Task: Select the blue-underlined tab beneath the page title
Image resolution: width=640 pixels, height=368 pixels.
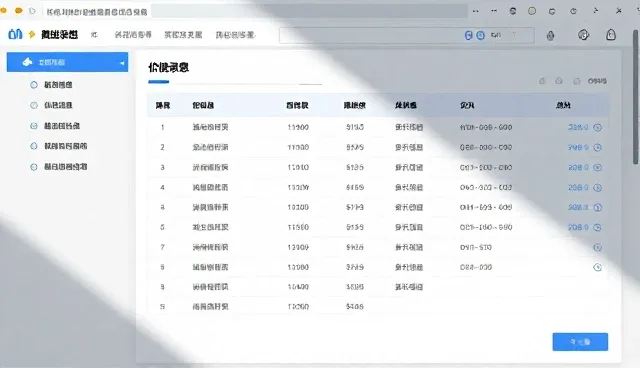Action: pos(158,82)
